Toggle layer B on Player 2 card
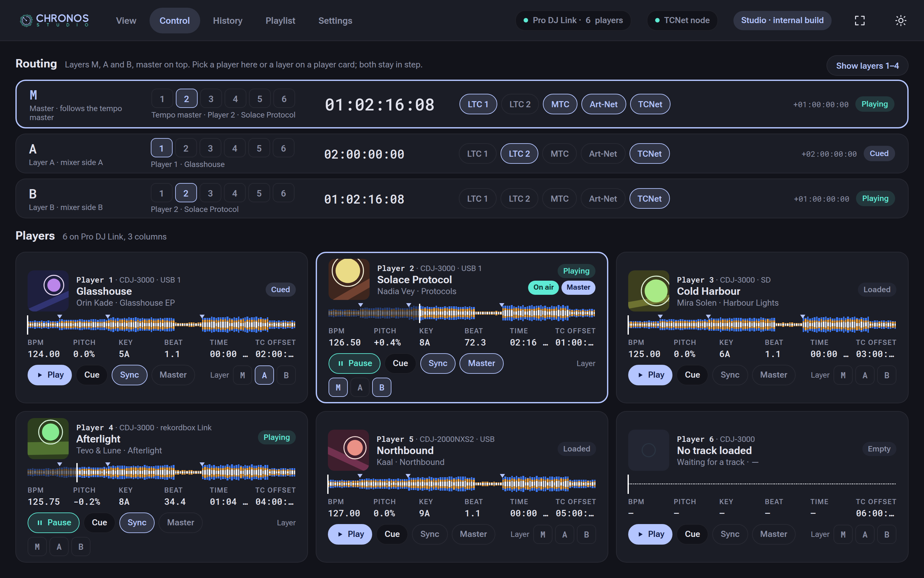Viewport: 924px width, 578px height. point(381,387)
